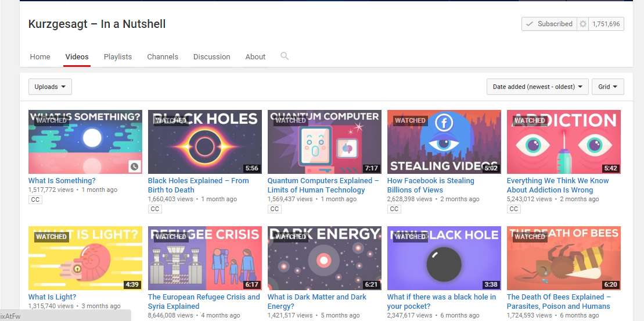Click CC badge under Addiction video
Image resolution: width=644 pixels, height=321 pixels.
tap(514, 209)
